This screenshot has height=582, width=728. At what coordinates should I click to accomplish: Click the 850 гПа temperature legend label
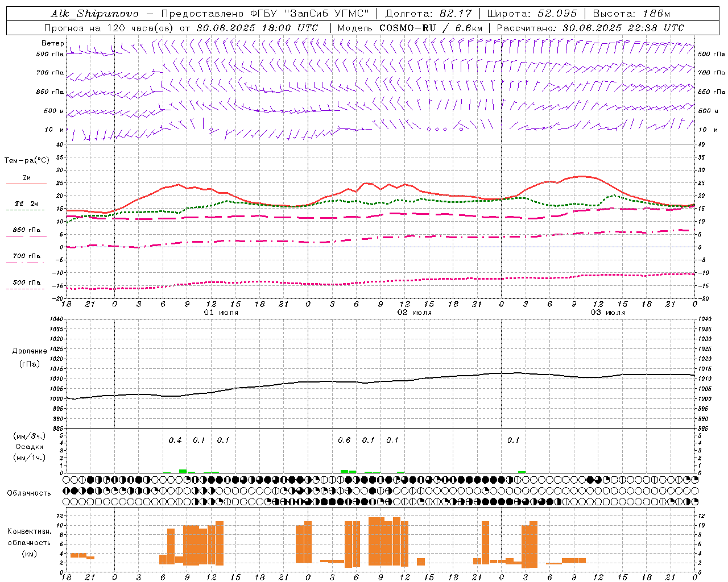coord(27,230)
